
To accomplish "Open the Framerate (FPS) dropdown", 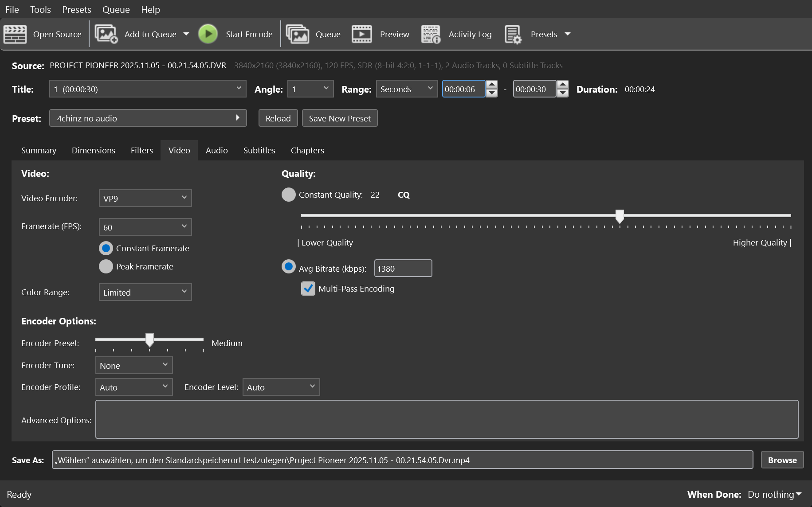I will point(145,227).
